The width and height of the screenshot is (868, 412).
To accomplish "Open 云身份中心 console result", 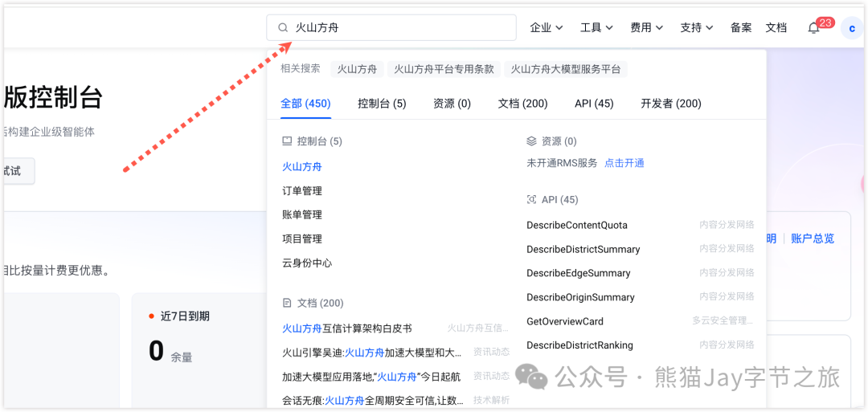I will [x=307, y=263].
